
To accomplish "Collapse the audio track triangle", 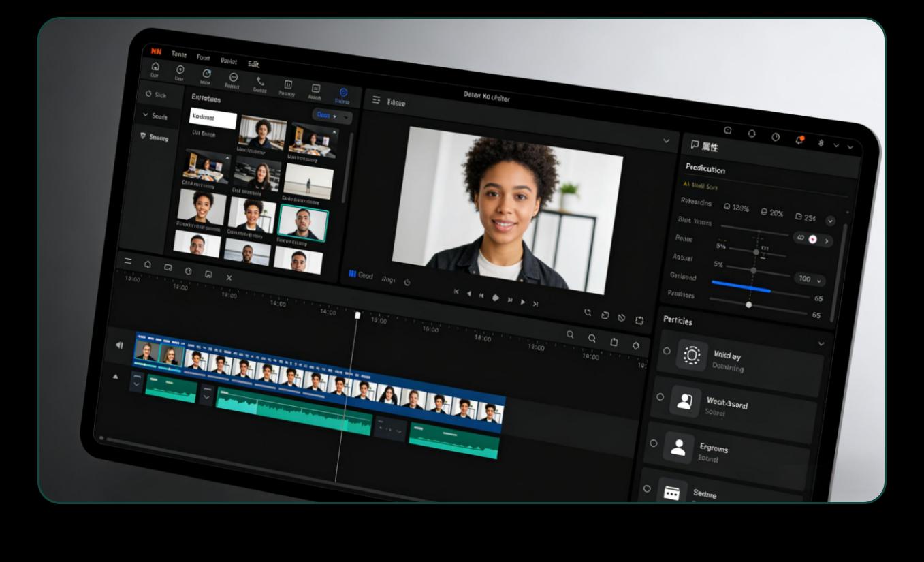I will tap(115, 376).
